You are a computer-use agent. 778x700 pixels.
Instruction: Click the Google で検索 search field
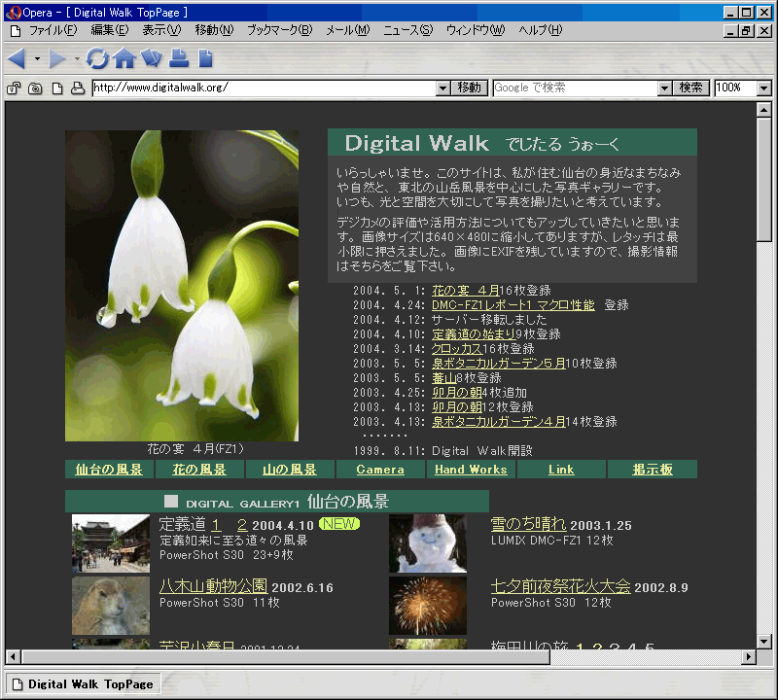click(576, 88)
